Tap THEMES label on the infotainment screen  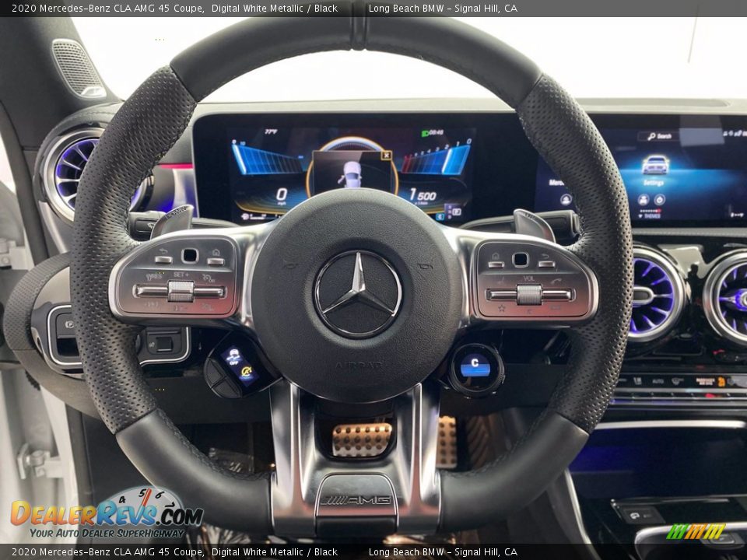click(652, 216)
